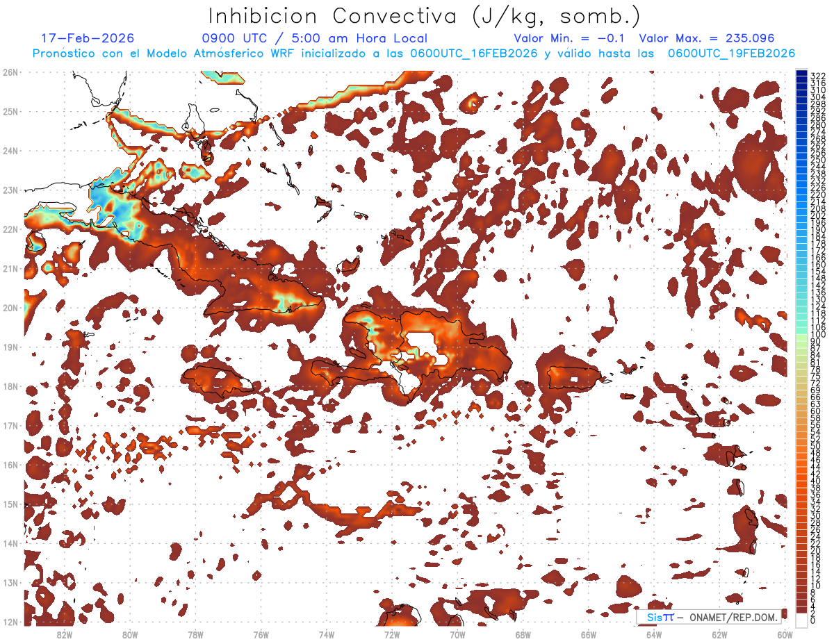Click the "12N" latitude label
This screenshot has height=644, width=834.
[10, 622]
